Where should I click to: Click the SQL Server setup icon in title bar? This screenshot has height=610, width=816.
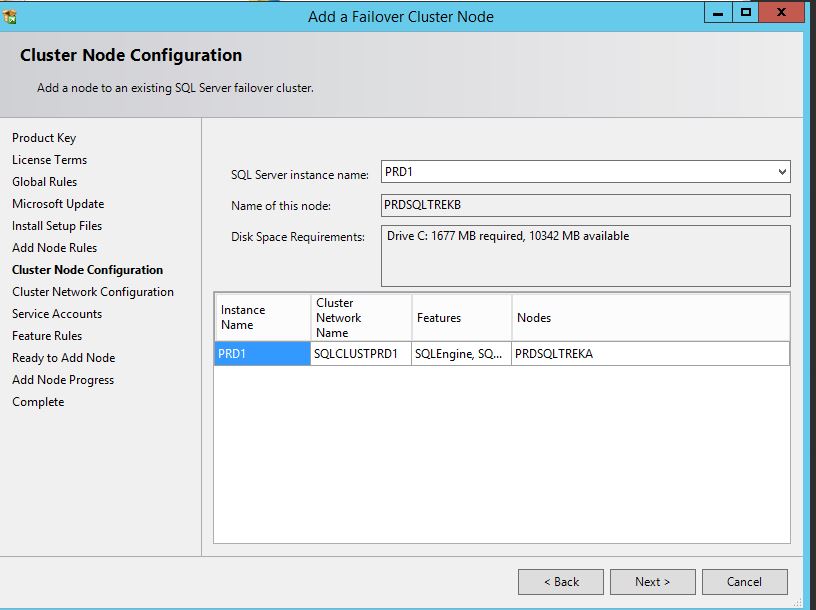(x=11, y=16)
